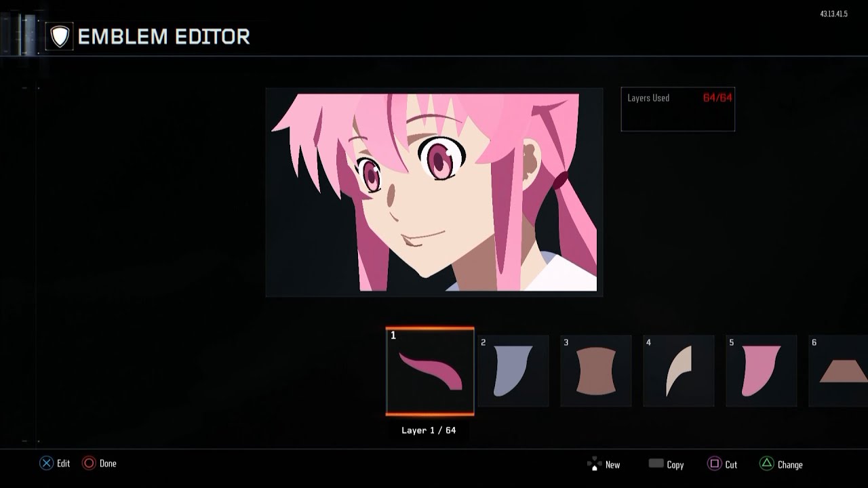Click the Edit label
The width and height of the screenshot is (868, 488).
[63, 464]
